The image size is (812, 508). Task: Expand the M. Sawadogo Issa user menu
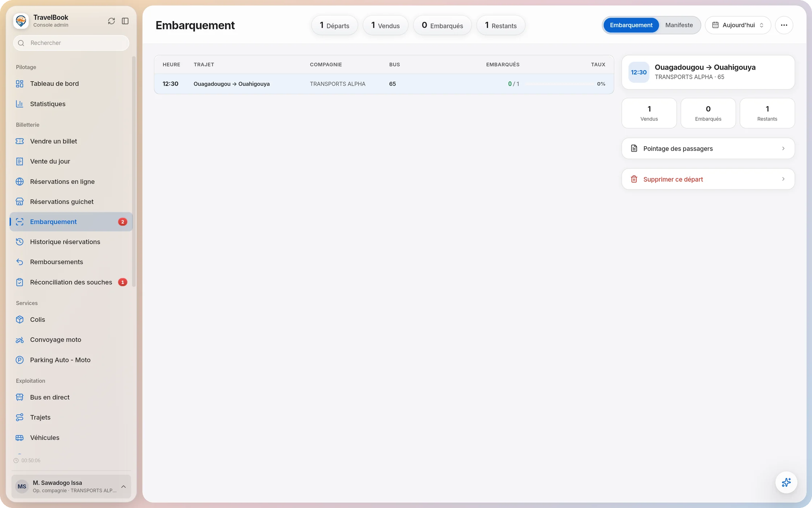click(x=71, y=486)
